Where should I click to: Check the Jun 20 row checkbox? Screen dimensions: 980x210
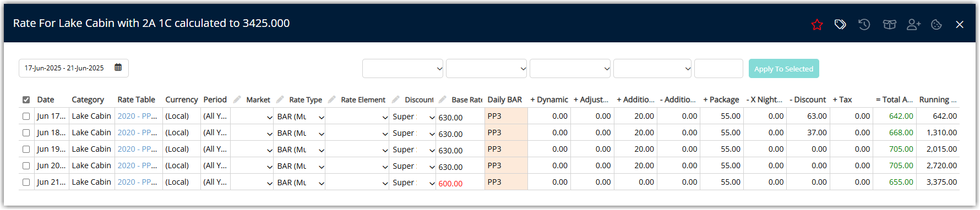click(26, 165)
